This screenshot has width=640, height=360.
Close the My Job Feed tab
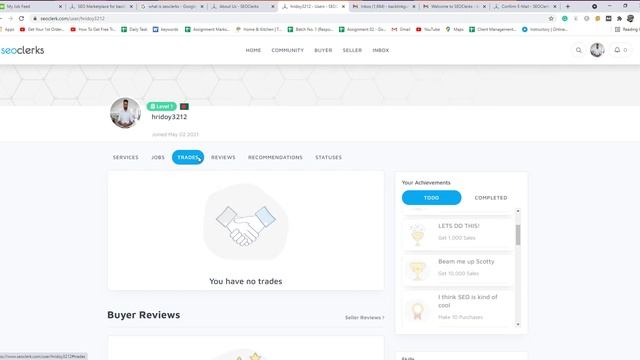pos(60,7)
